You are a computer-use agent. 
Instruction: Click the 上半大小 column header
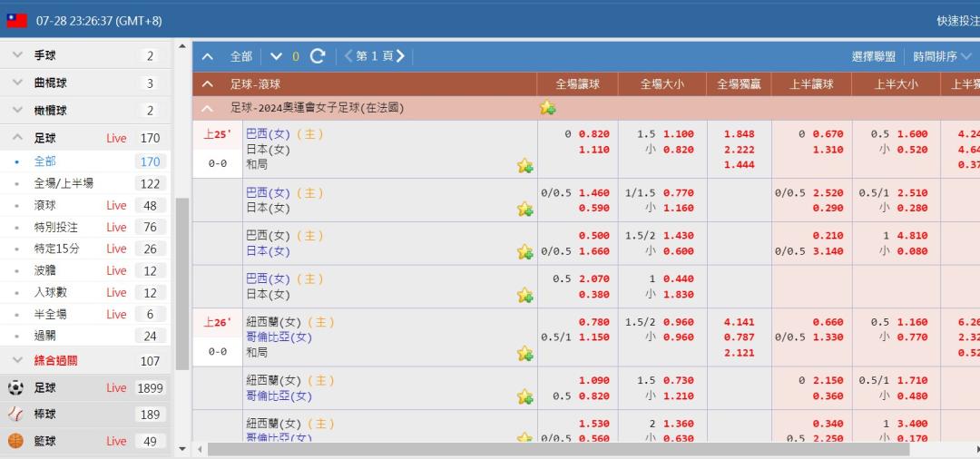click(x=897, y=84)
